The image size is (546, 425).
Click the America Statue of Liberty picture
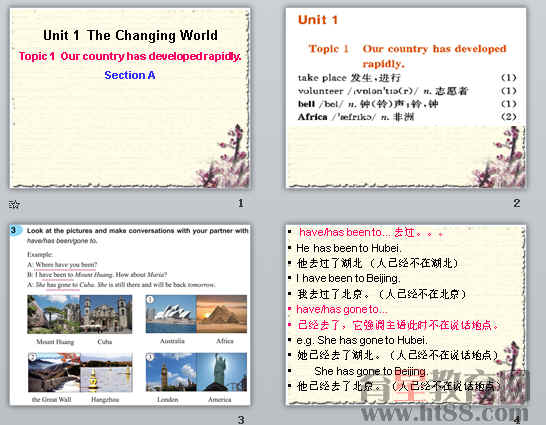tap(222, 372)
